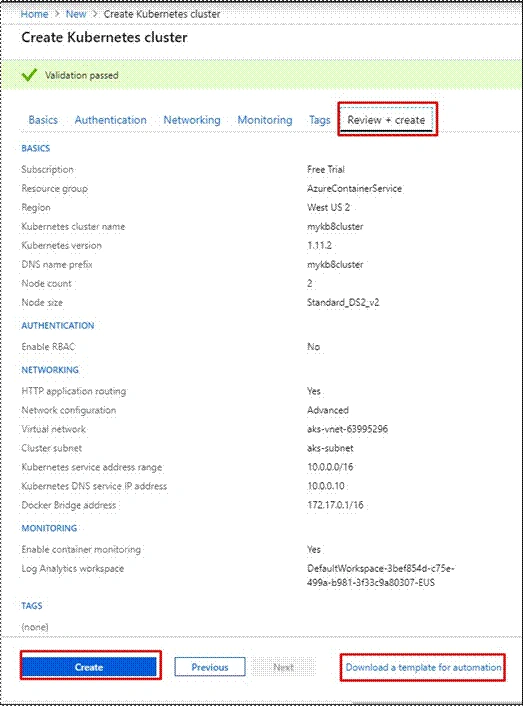Screen dimensions: 529x713
Task: Click the 10.0.0.0/16 service address range
Action: pos(330,467)
